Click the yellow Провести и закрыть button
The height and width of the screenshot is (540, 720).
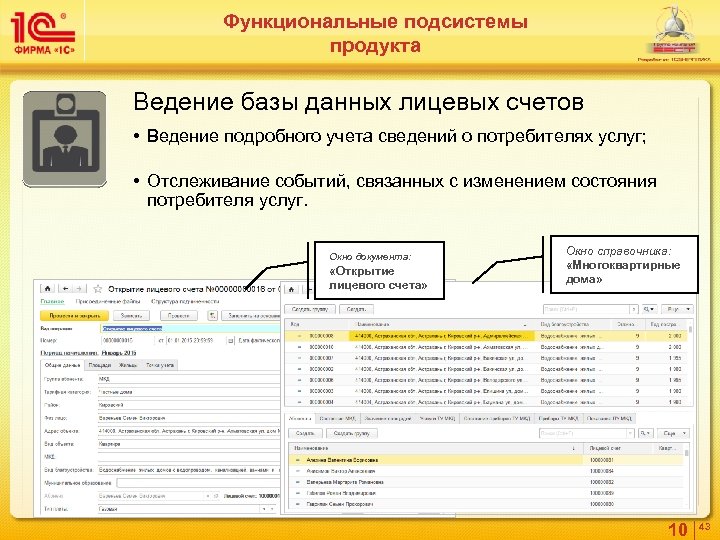[x=74, y=315]
